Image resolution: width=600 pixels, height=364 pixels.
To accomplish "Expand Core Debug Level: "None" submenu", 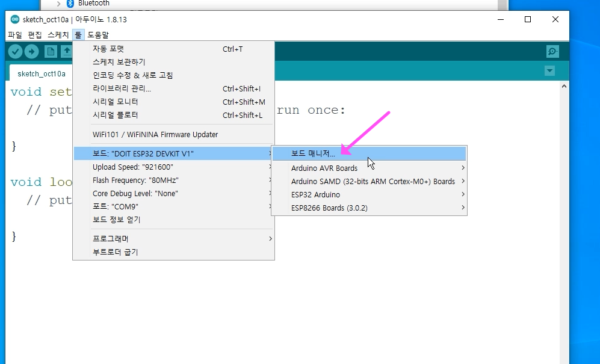I will coord(174,194).
